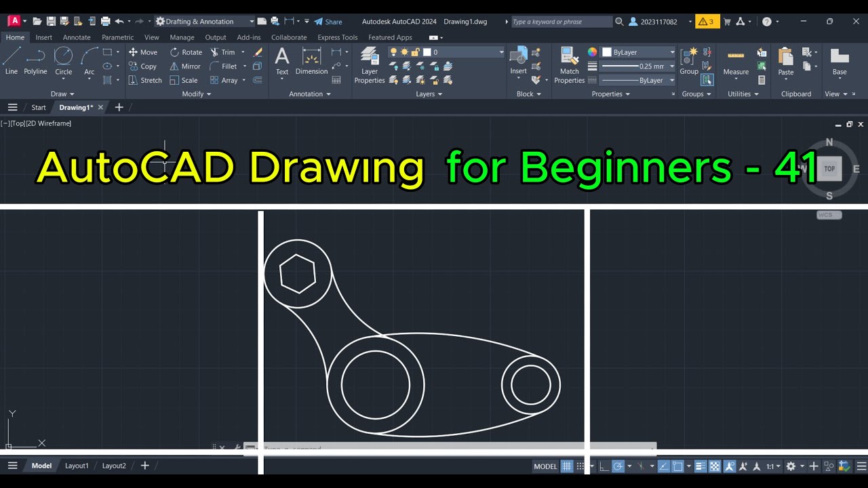Image resolution: width=868 pixels, height=488 pixels.
Task: Click the Save icon in quick access toolbar
Action: point(51,22)
